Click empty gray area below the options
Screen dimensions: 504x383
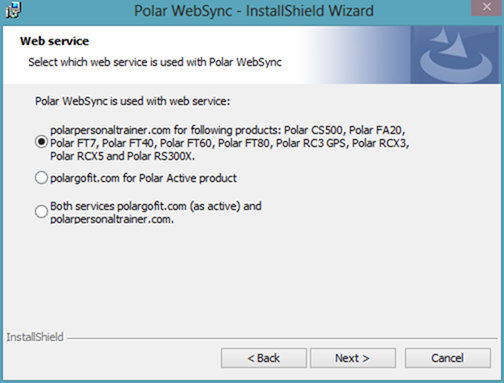point(252,277)
